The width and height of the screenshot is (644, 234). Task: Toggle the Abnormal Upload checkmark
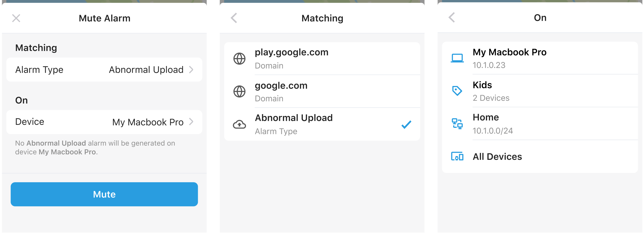(406, 124)
